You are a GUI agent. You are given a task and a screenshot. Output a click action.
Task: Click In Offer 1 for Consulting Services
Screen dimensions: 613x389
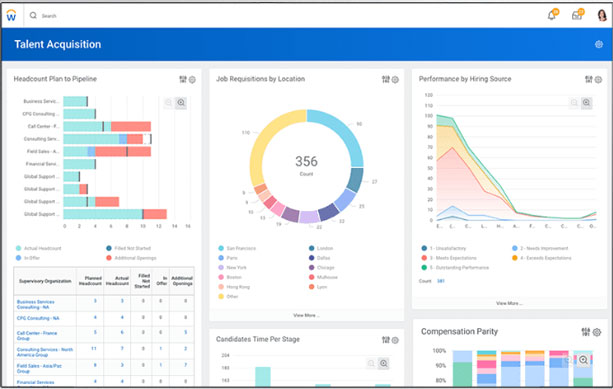(161, 348)
